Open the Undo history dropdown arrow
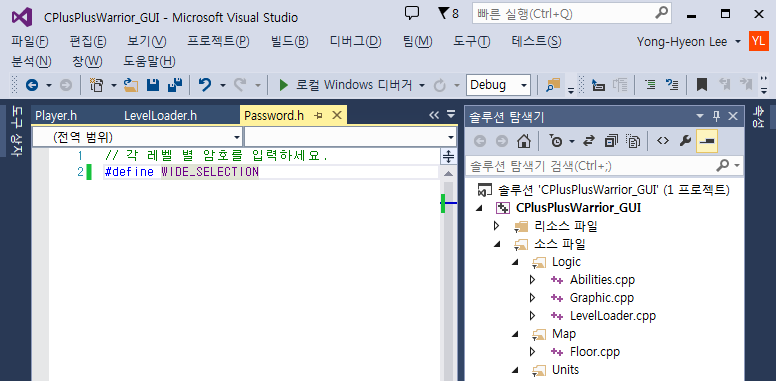776x381 pixels. (x=223, y=86)
